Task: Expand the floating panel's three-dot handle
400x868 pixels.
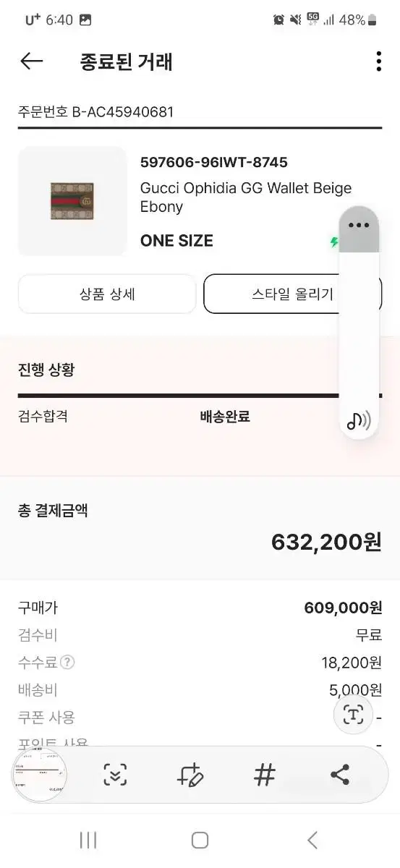Action: click(x=359, y=225)
